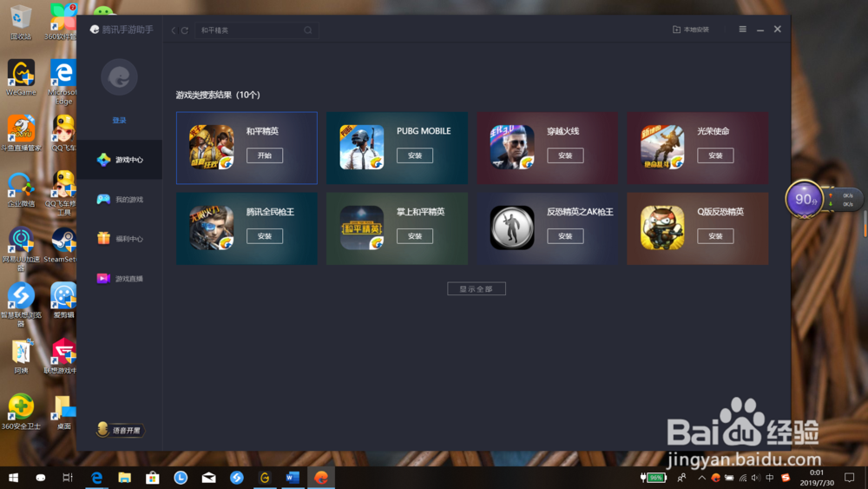Install 反恐精英之AK枪王 with its 安装 button
This screenshot has width=868, height=489.
pyautogui.click(x=565, y=236)
